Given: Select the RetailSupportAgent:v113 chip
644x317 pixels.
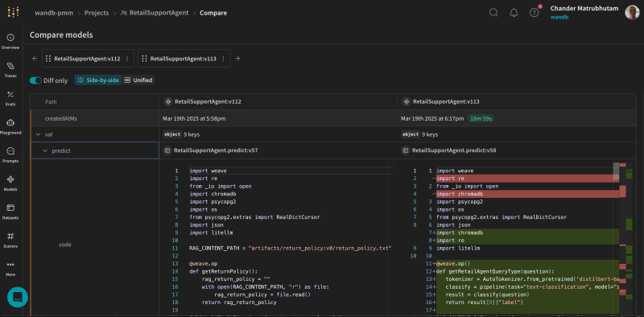Looking at the screenshot, I should pyautogui.click(x=184, y=59).
